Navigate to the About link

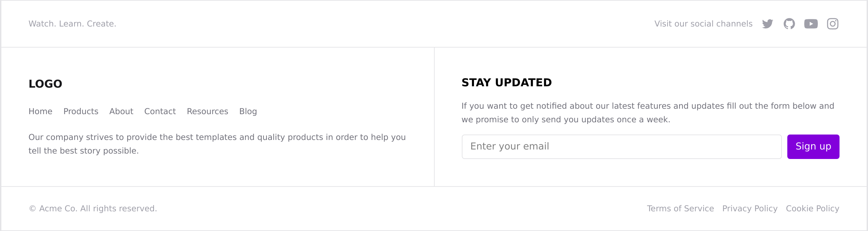point(121,111)
